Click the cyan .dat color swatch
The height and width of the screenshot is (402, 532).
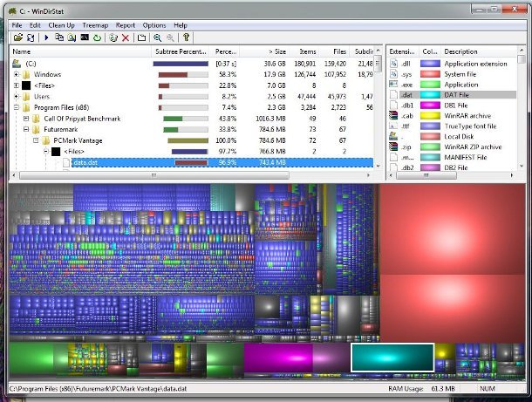tap(430, 95)
